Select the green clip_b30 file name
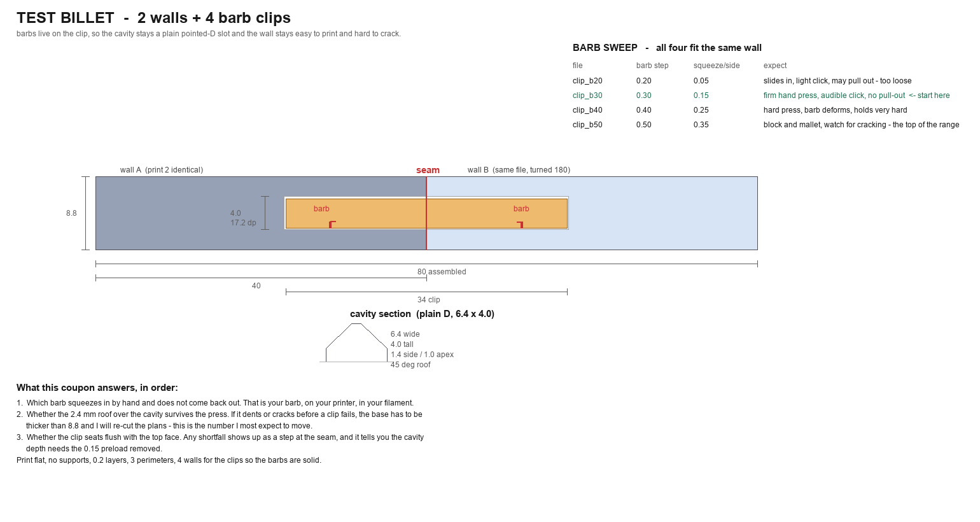The image size is (980, 522). [587, 95]
